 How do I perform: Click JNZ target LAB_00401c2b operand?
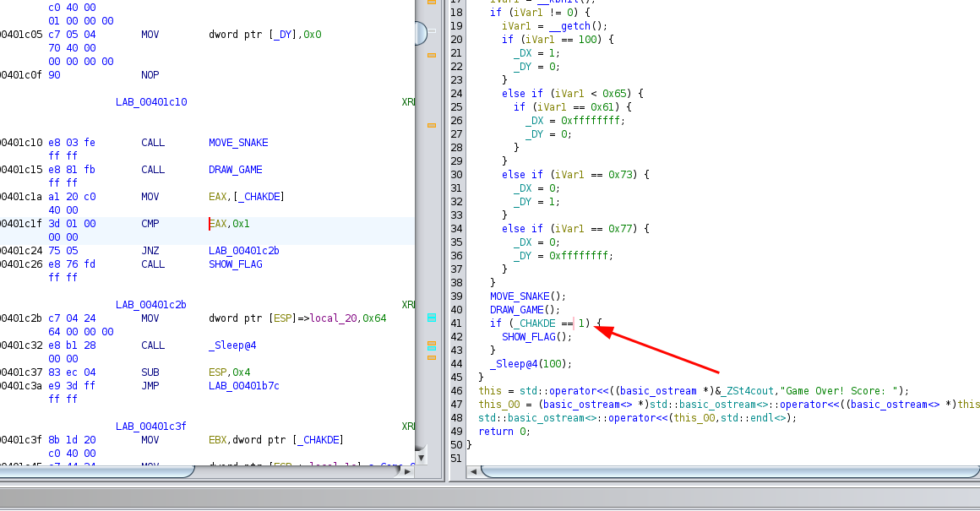[x=243, y=251]
